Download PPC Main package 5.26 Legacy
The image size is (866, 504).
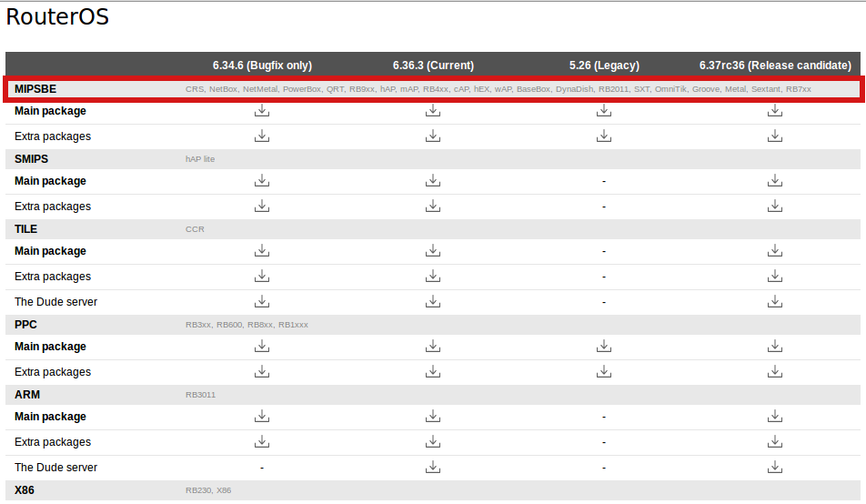tap(604, 347)
